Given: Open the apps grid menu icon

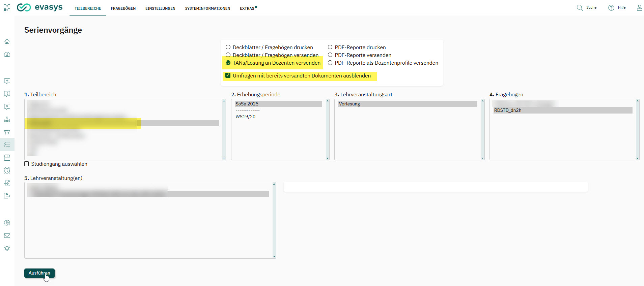Looking at the screenshot, I should click(7, 8).
